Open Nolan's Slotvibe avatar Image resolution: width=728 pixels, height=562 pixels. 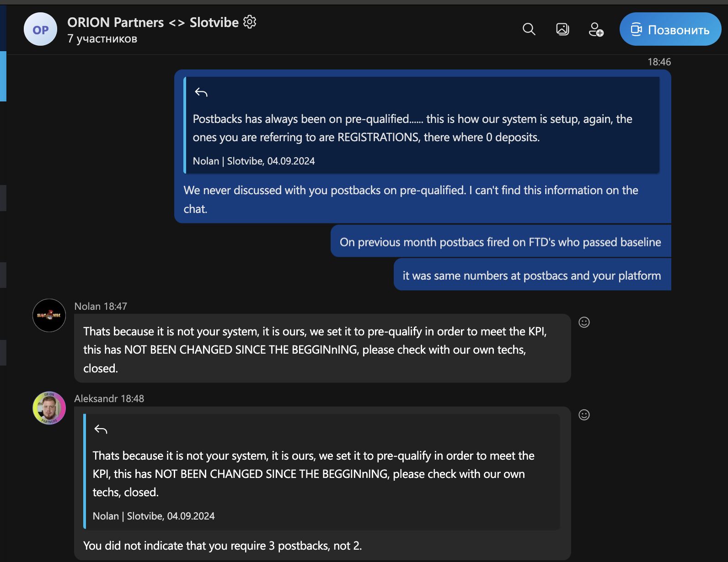click(49, 315)
